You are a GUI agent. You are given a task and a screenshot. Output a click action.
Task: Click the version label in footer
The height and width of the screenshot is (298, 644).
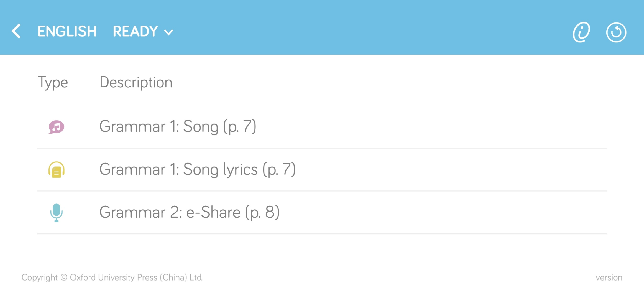(609, 278)
